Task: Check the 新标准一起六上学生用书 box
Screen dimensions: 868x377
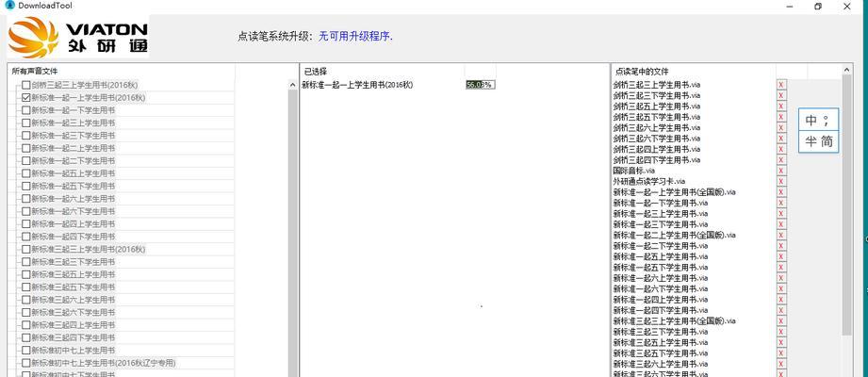Action: [26, 199]
